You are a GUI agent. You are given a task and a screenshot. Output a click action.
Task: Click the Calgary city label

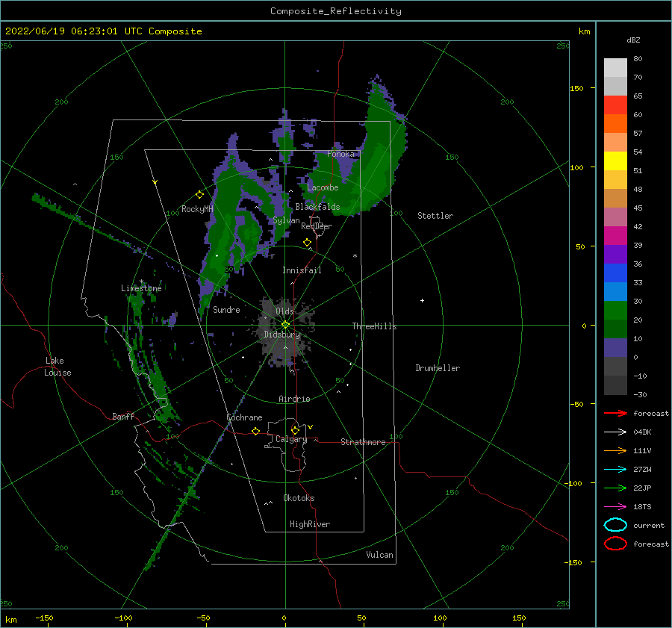point(291,439)
